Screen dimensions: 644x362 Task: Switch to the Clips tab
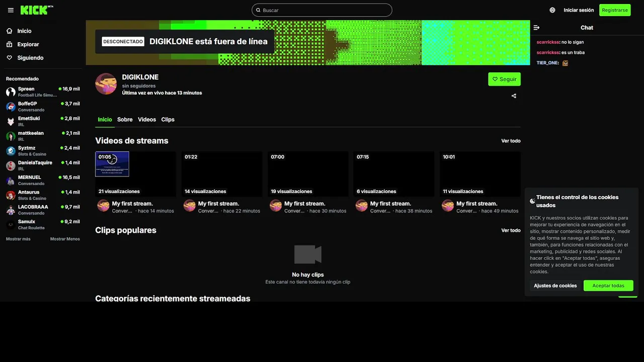click(x=168, y=120)
